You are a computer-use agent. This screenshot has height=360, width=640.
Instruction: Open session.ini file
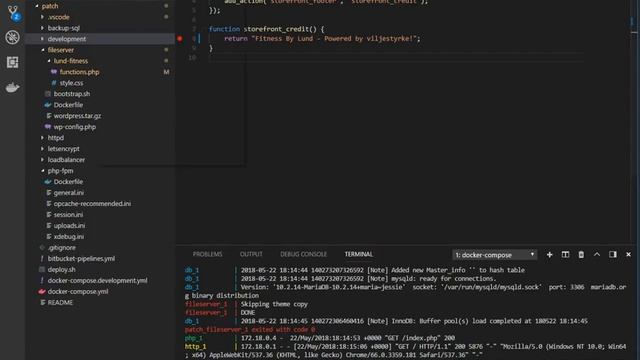click(68, 215)
